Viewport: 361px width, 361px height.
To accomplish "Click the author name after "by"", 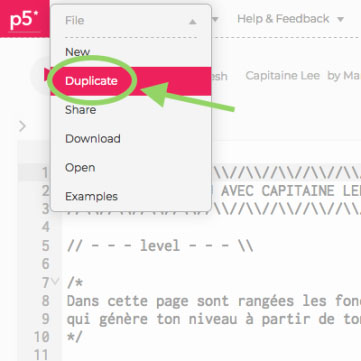I will pyautogui.click(x=352, y=76).
